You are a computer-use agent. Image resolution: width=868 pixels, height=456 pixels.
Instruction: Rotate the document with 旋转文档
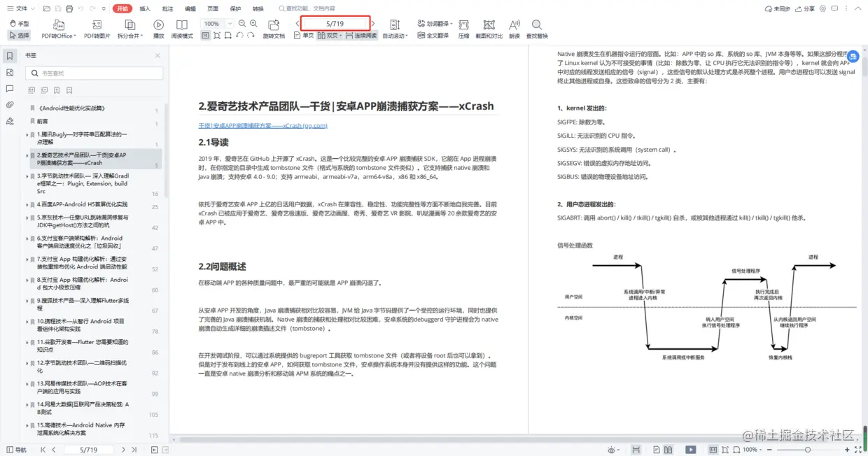click(x=274, y=29)
